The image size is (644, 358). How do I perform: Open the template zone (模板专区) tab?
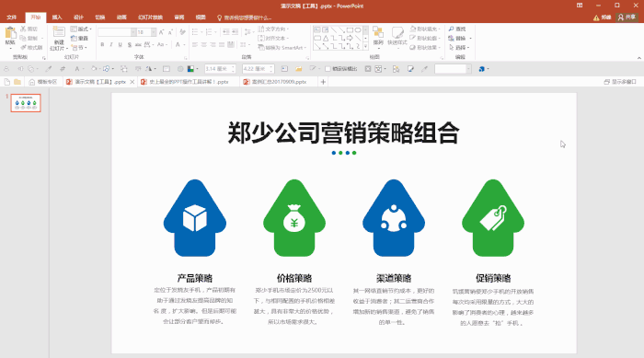click(42, 82)
